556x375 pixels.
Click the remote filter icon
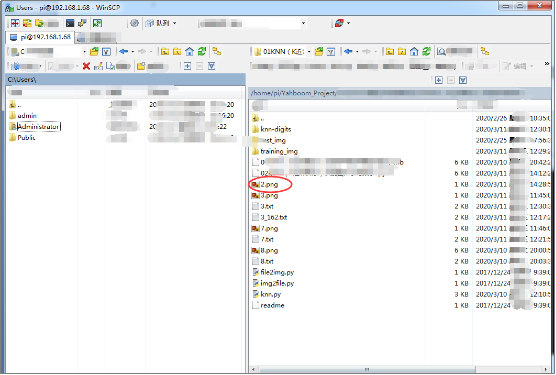tap(331, 52)
